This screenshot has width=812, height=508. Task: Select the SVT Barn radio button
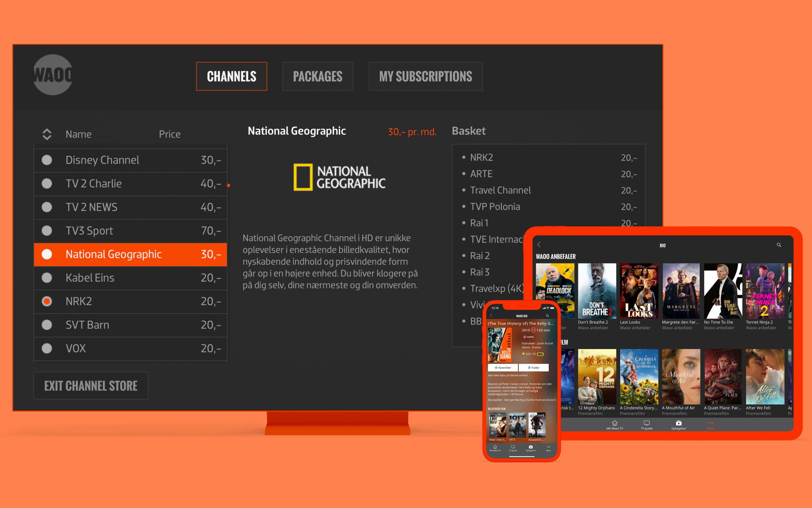coord(47,325)
